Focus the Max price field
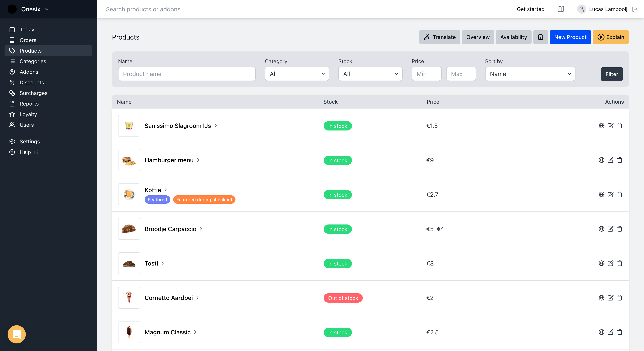 tap(461, 74)
